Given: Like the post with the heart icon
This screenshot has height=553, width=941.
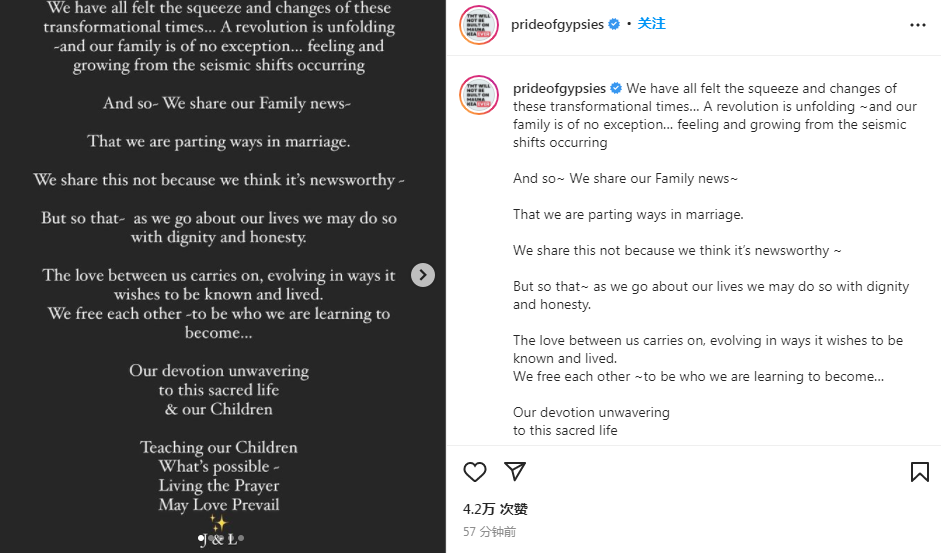Looking at the screenshot, I should (475, 472).
